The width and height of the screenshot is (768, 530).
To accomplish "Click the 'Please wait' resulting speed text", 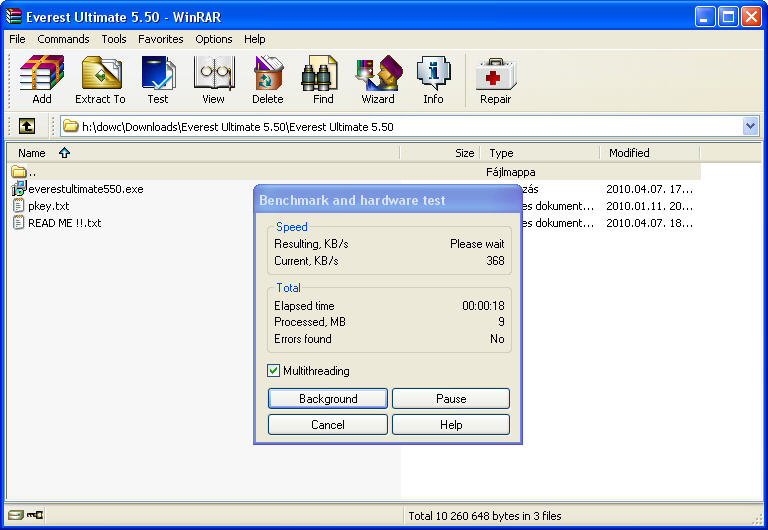I will [x=477, y=244].
